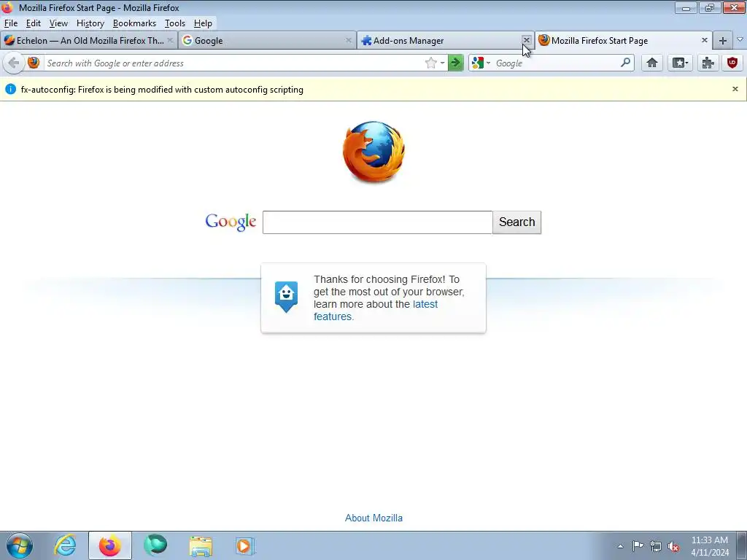Bookmark this page with the star icon
The width and height of the screenshot is (747, 560).
tap(430, 63)
